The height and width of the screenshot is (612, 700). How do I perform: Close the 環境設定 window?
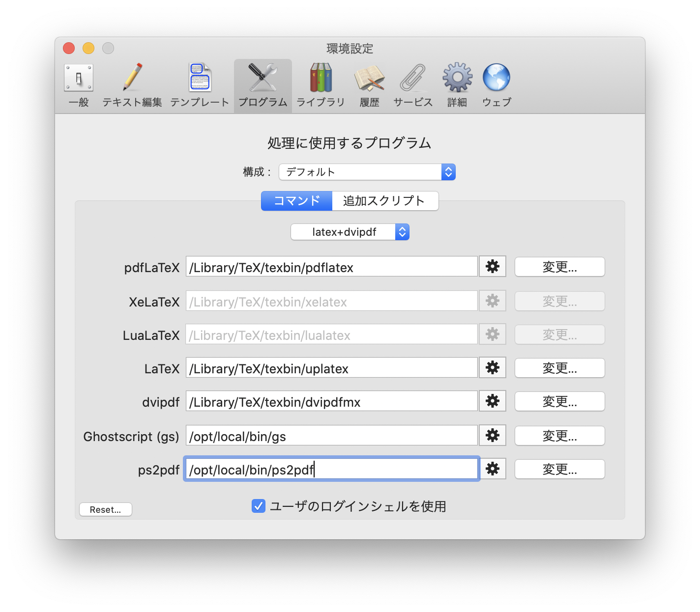[69, 48]
